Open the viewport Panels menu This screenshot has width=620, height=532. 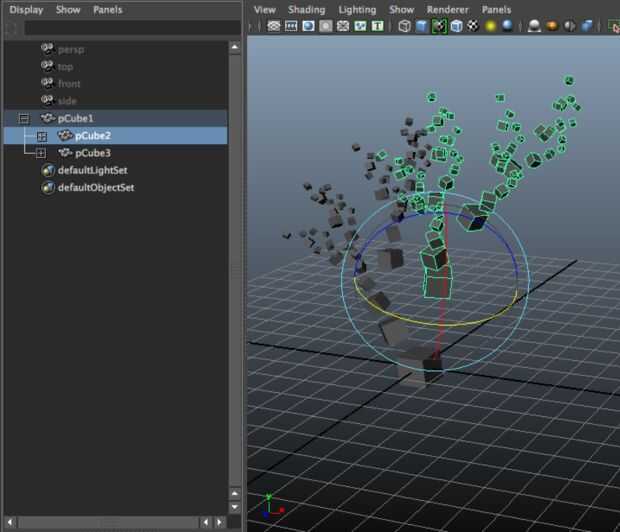pyautogui.click(x=496, y=10)
